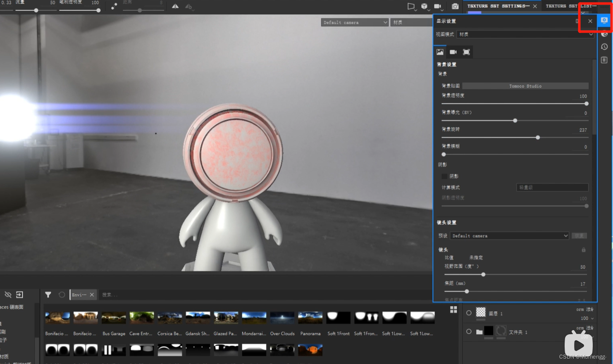
Task: Select the background image settings tab icon
Action: [x=440, y=52]
